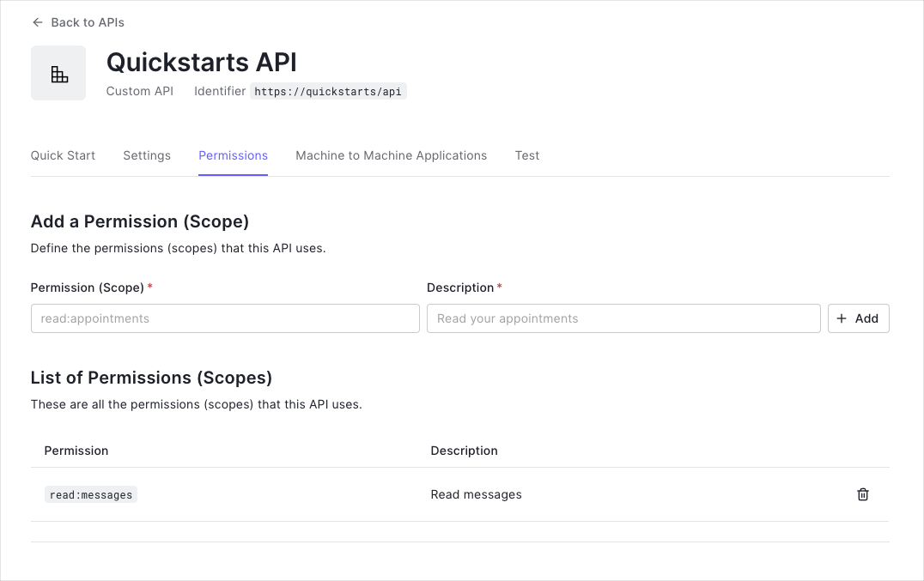Click the Permission (Scope) input field
This screenshot has width=924, height=581.
(x=224, y=318)
